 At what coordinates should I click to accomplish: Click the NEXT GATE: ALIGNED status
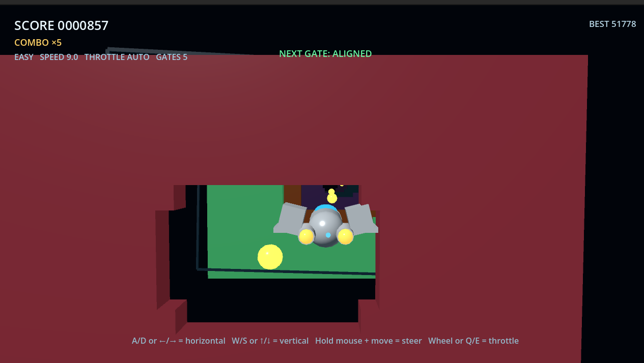pos(325,53)
